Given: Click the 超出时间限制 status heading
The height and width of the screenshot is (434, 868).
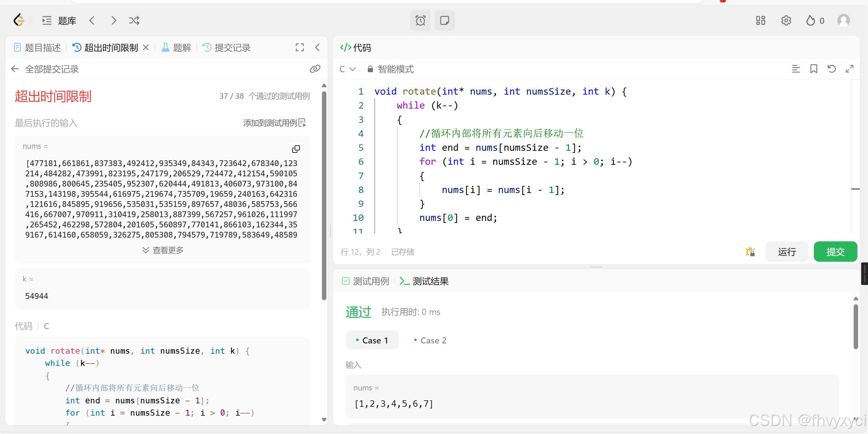Looking at the screenshot, I should (x=53, y=96).
